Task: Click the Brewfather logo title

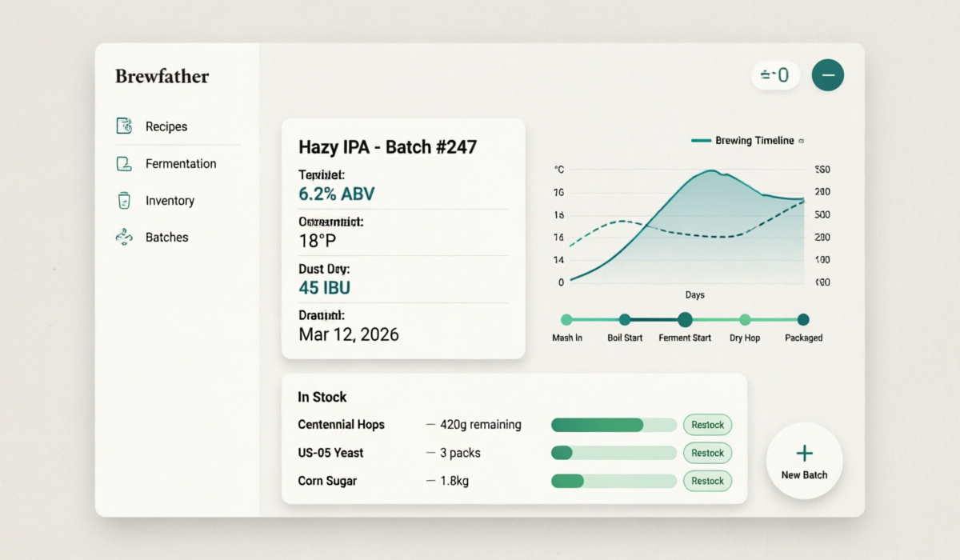Action: pos(162,77)
